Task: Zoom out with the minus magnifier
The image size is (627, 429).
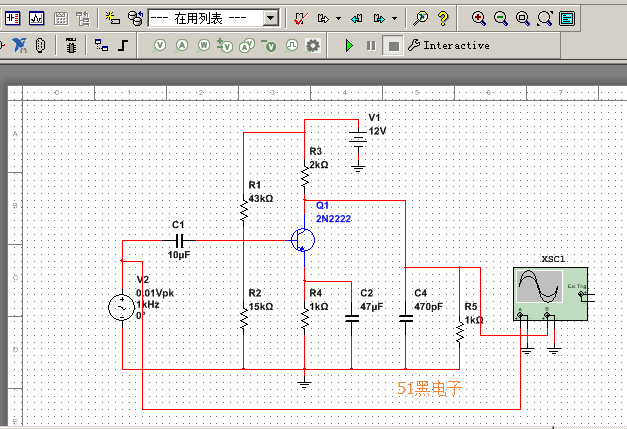Action: tap(501, 18)
